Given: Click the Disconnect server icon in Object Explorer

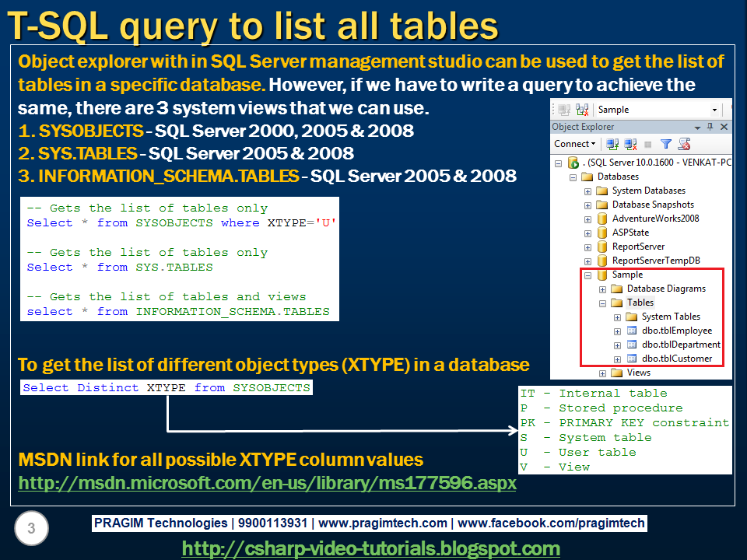Looking at the screenshot, I should [630, 144].
